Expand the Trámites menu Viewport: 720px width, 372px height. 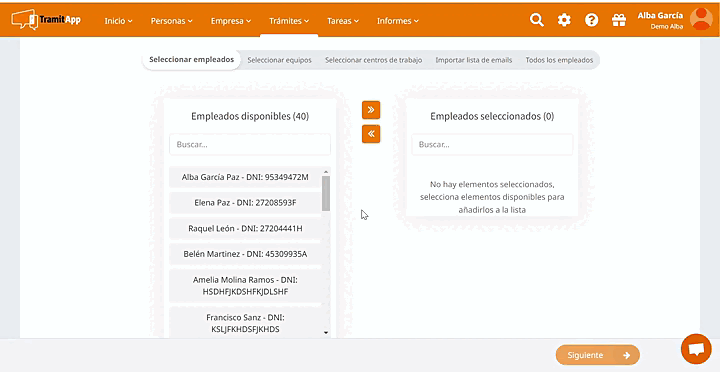coord(289,21)
